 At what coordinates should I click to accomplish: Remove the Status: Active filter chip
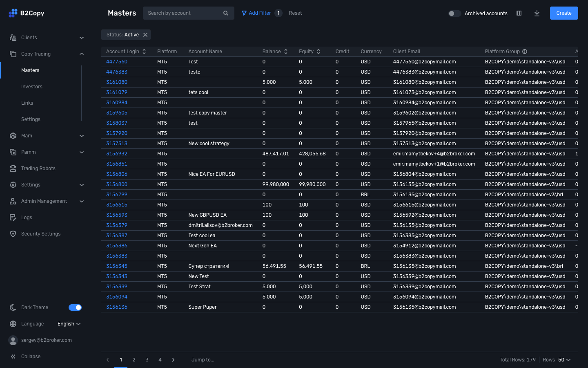click(145, 35)
